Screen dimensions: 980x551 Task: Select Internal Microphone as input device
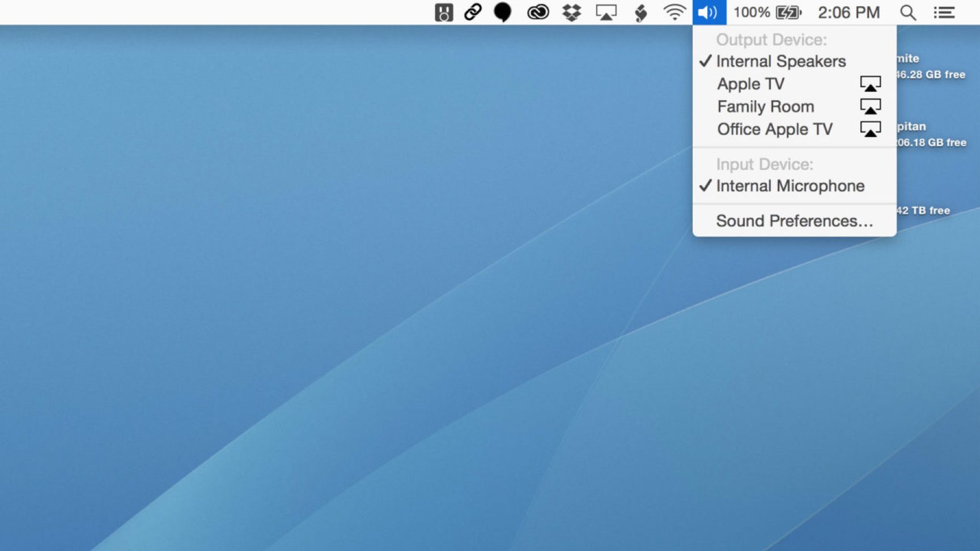click(794, 186)
